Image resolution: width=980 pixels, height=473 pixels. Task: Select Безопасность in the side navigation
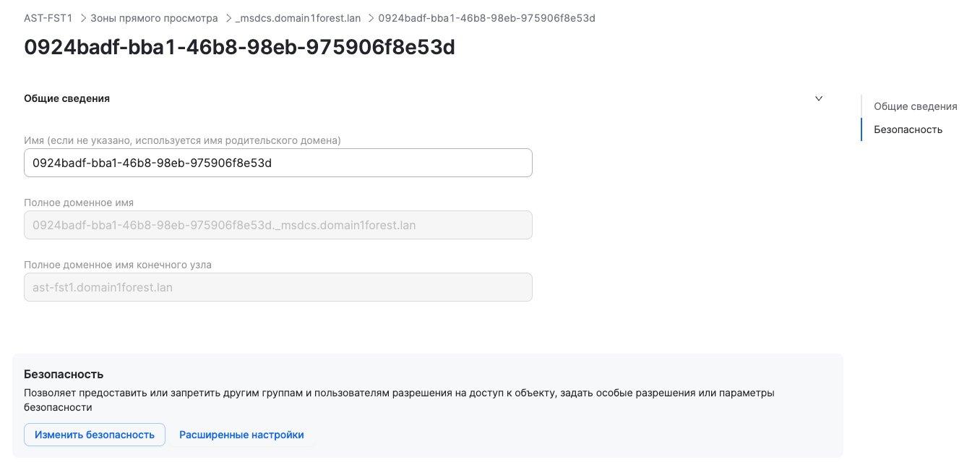click(x=908, y=129)
